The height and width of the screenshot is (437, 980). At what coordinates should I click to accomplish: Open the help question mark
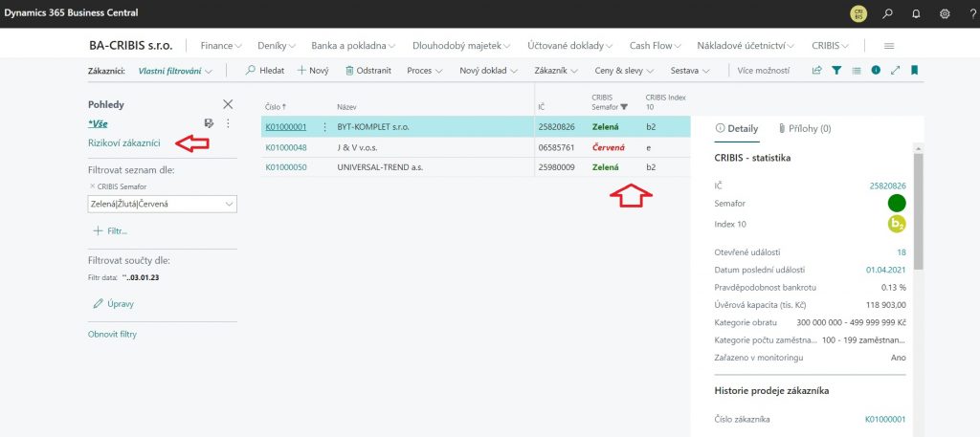(973, 13)
